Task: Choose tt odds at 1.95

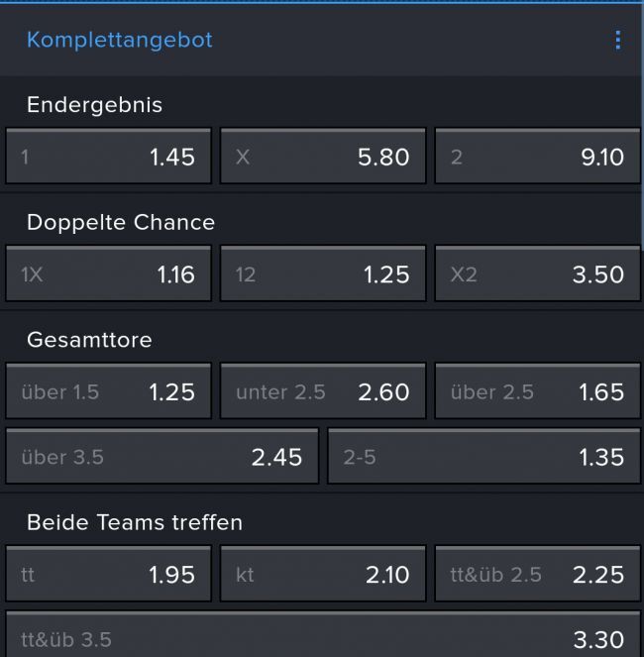Action: coord(108,575)
